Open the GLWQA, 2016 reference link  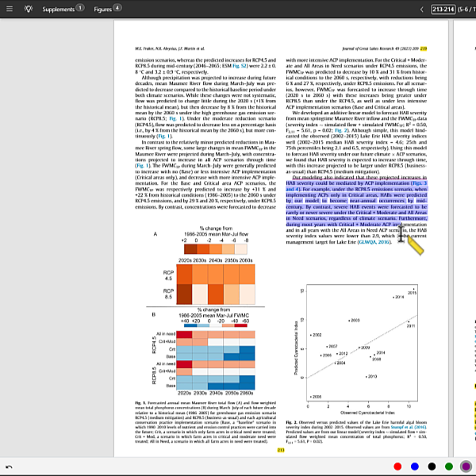tap(374, 242)
